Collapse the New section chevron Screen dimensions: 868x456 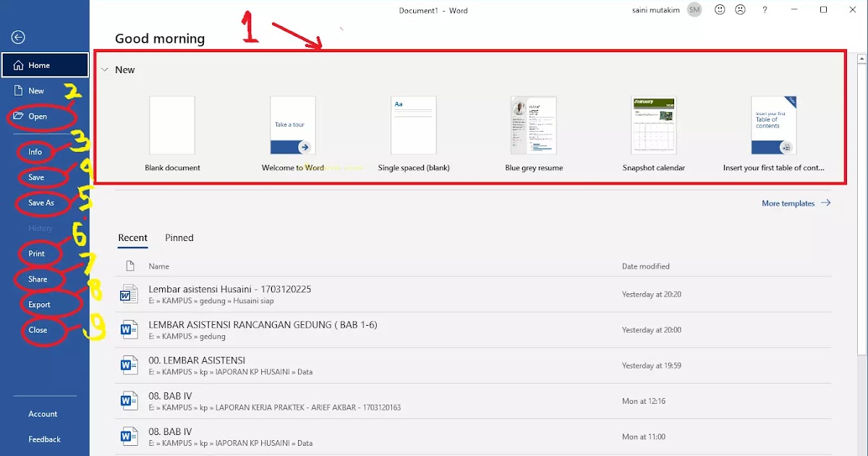point(105,69)
